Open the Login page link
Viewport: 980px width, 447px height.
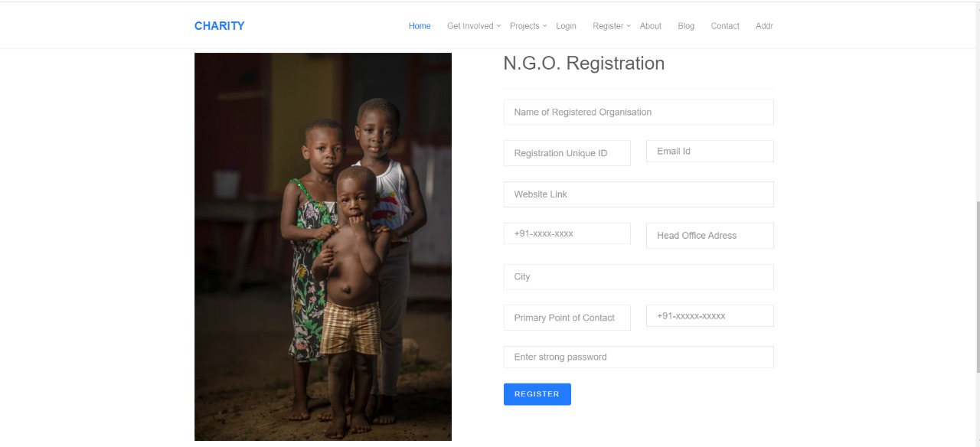pos(566,26)
